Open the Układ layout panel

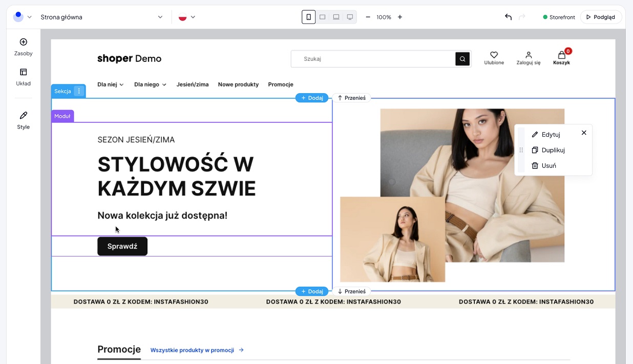tap(23, 77)
